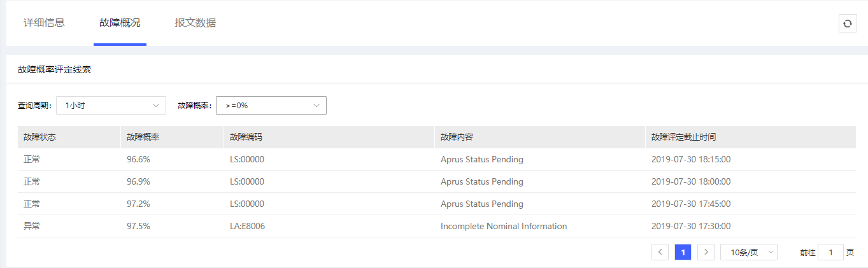Select the row with 异常 status
Image resolution: width=868 pixels, height=268 pixels.
[32, 226]
